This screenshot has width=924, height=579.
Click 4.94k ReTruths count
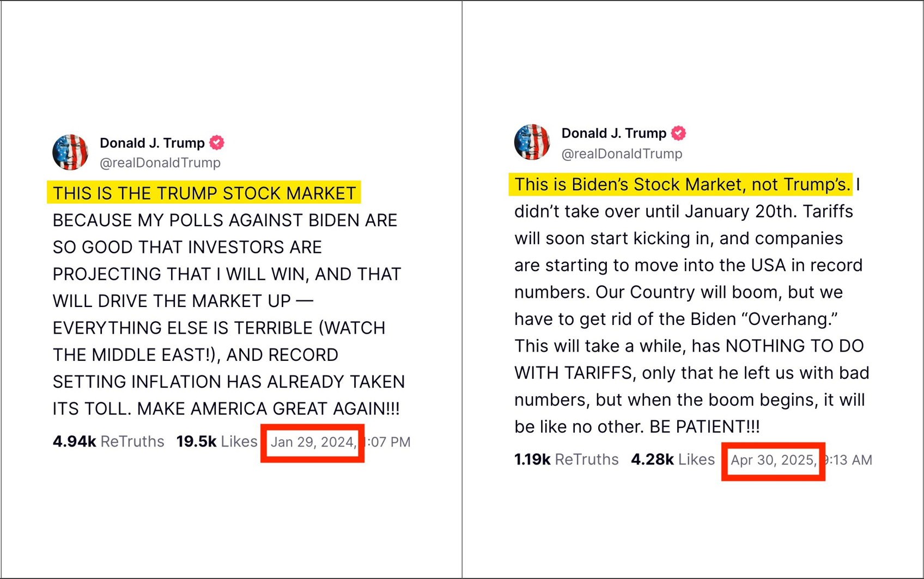tap(108, 442)
